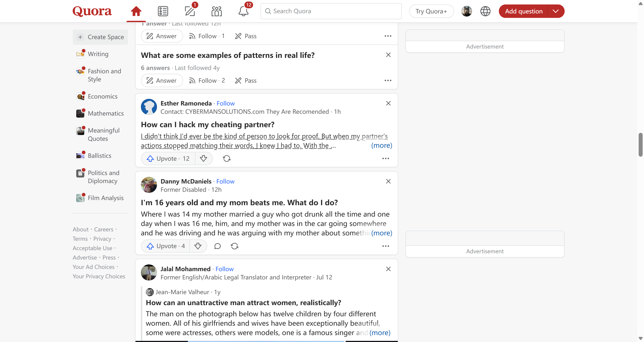Open the Following list icon in navbar
The image size is (644, 342).
pyautogui.click(x=163, y=11)
